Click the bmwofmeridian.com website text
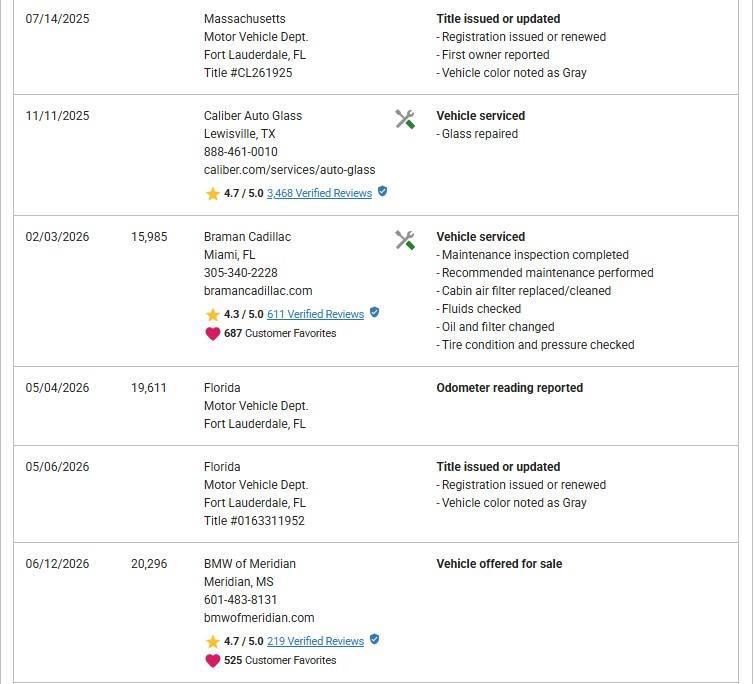Screen dimensions: 754x684 (x=259, y=618)
